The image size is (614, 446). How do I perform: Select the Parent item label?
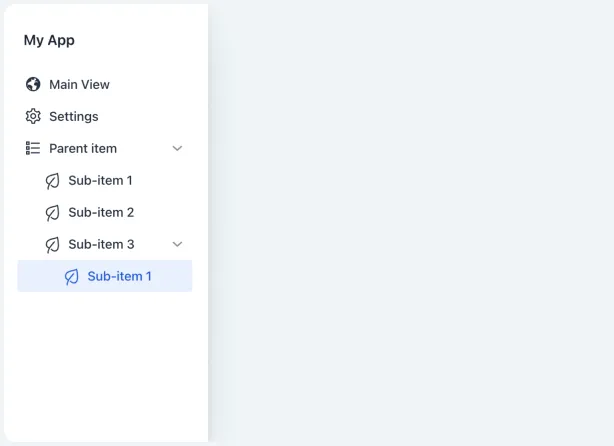[83, 149]
